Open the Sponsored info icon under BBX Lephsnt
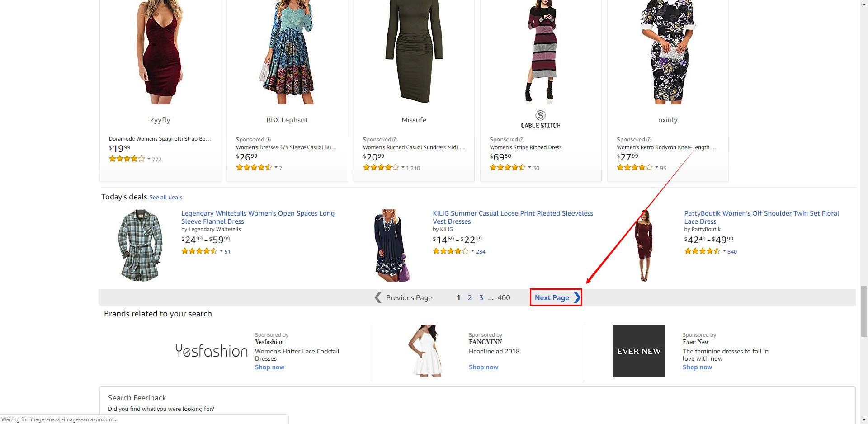This screenshot has height=424, width=868. click(x=268, y=140)
